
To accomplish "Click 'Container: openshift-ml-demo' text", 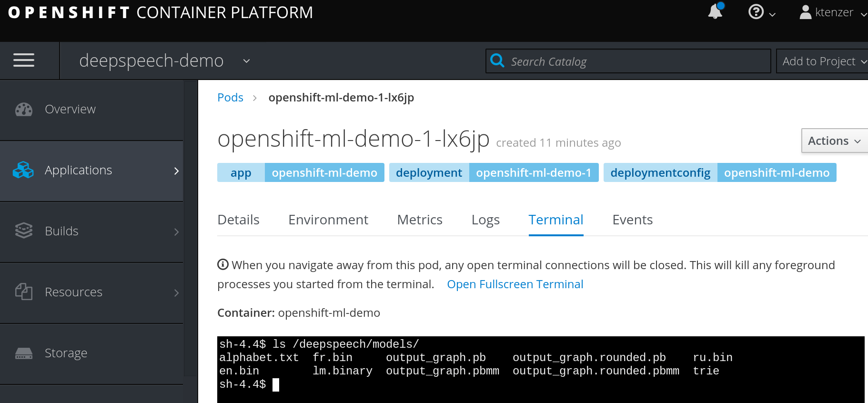I will coord(299,313).
